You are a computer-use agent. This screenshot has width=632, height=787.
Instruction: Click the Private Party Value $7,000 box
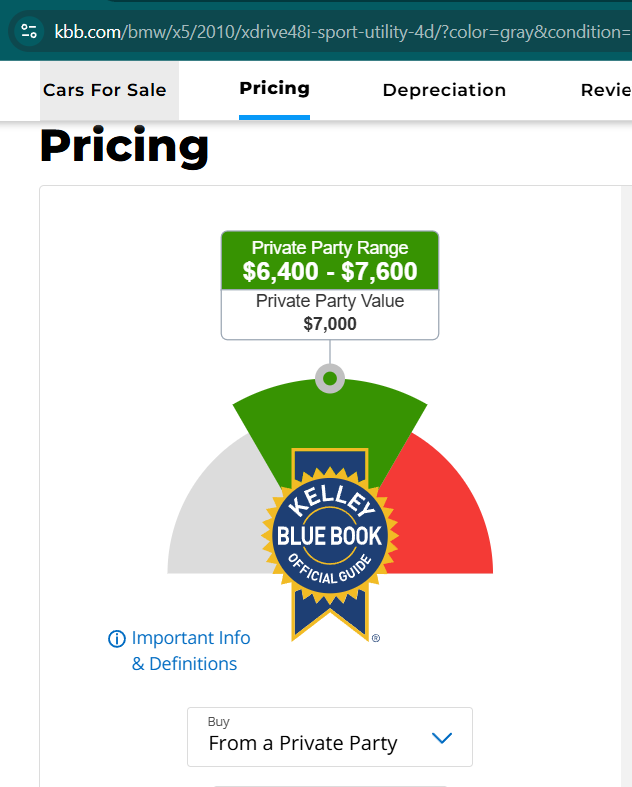click(x=330, y=312)
